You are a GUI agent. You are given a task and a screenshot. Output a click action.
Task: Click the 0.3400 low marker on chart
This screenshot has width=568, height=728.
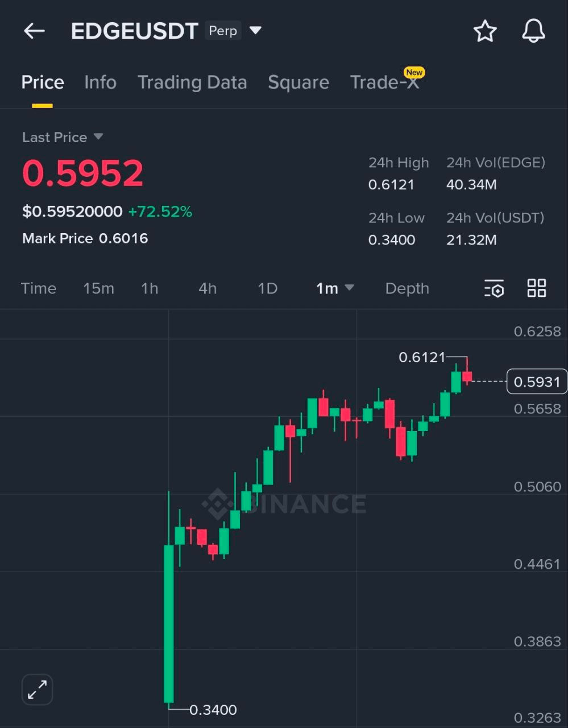[x=213, y=710]
